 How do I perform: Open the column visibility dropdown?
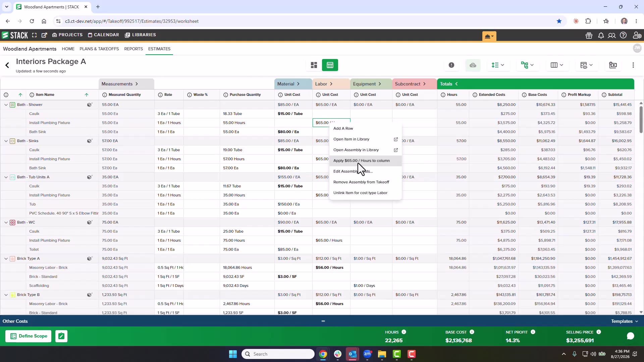click(x=557, y=65)
